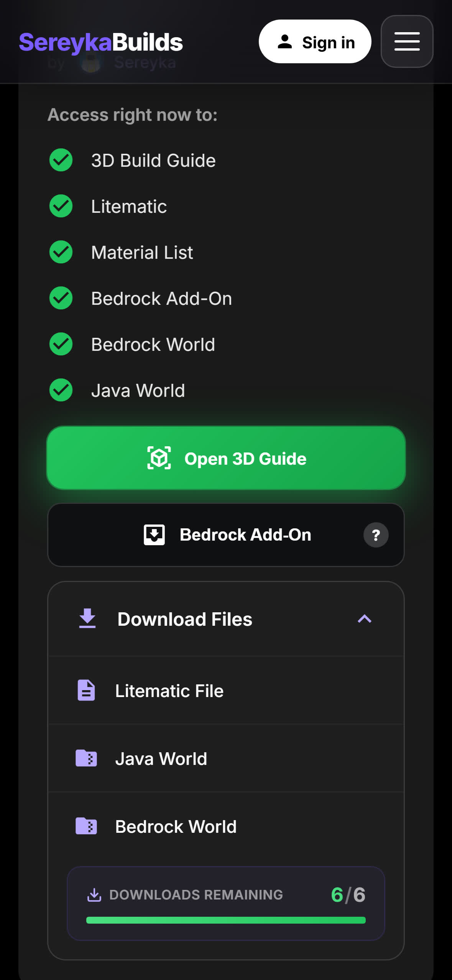The height and width of the screenshot is (980, 452).
Task: Open the Bedrock Add-On help question mark
Action: (x=376, y=535)
